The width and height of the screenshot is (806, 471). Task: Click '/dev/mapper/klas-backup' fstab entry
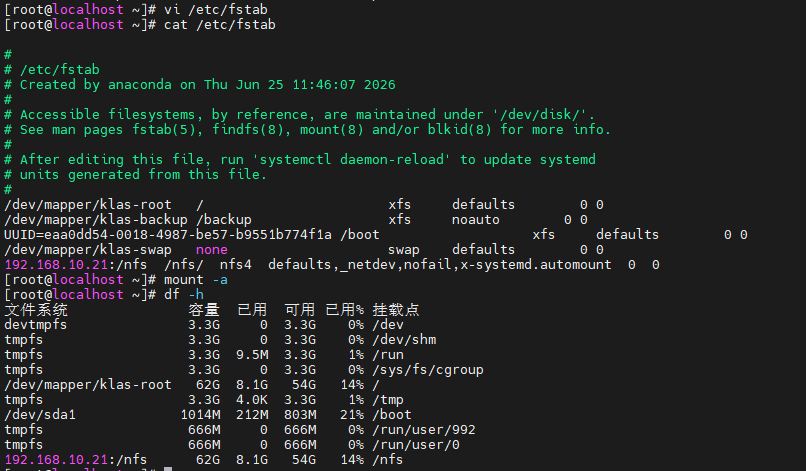tap(96, 220)
